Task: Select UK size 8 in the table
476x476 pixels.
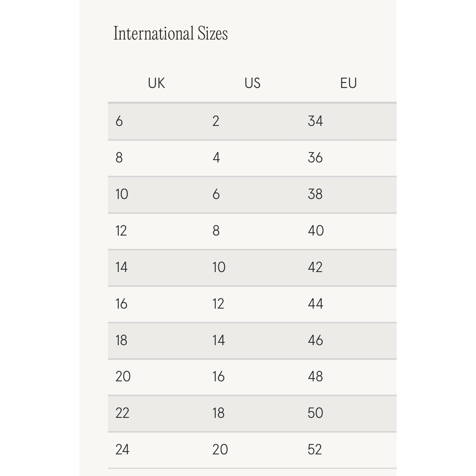Action: (x=119, y=158)
